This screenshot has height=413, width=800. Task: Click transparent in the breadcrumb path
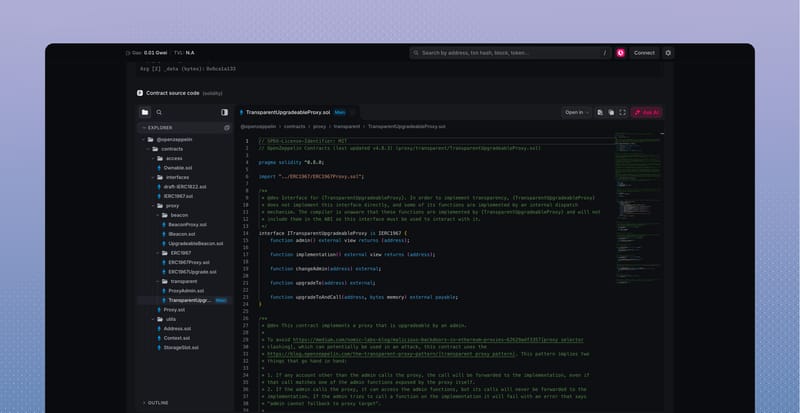coord(346,126)
